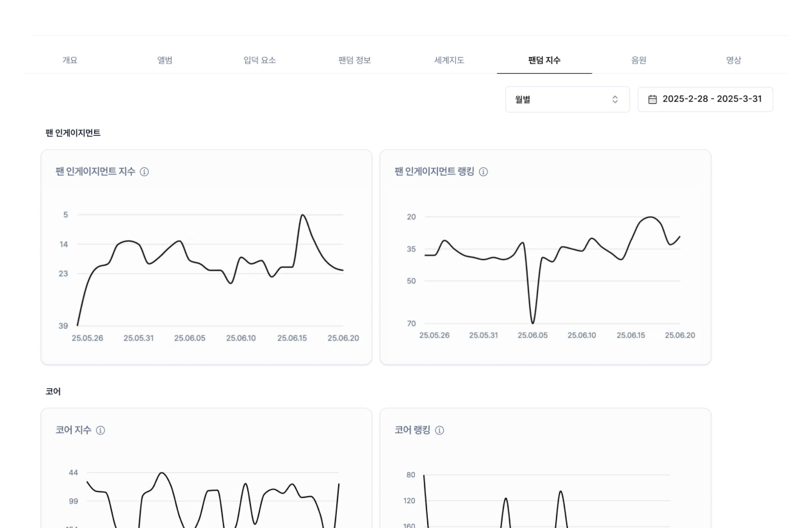Click info icon beside 코어 랭킹
The width and height of the screenshot is (812, 528).
(x=439, y=430)
